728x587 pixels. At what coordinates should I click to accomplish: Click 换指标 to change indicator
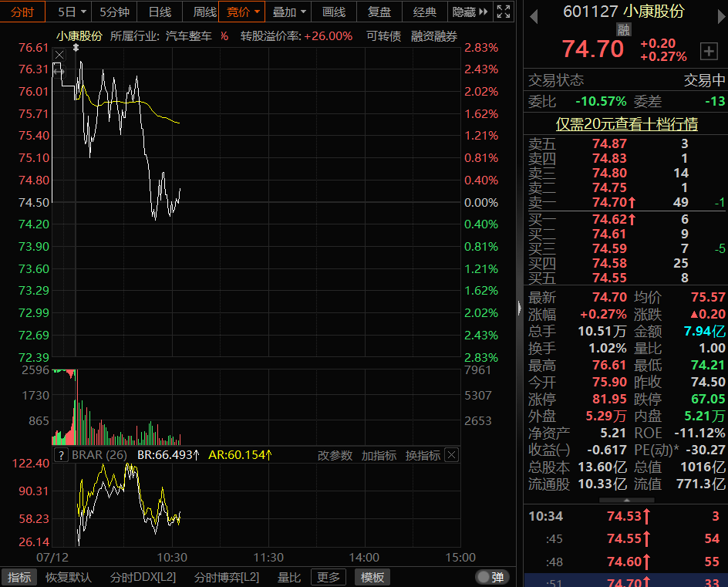[423, 455]
